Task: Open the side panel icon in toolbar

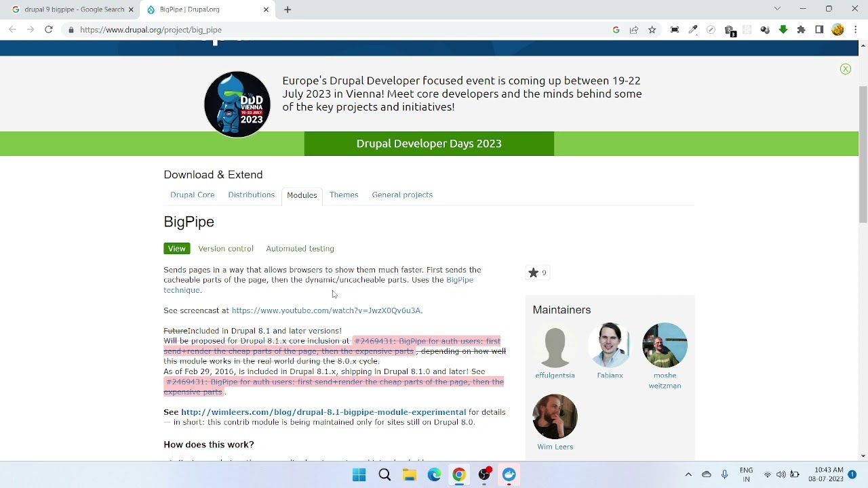Action: (819, 30)
